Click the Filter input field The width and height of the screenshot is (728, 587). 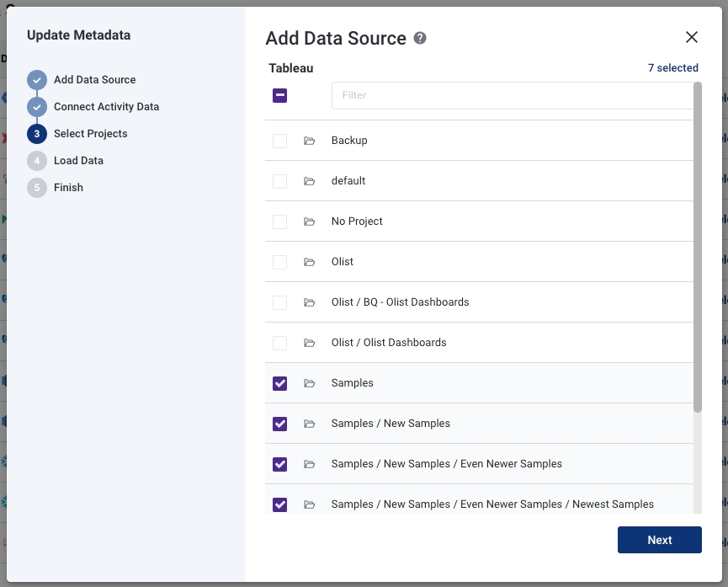509,95
